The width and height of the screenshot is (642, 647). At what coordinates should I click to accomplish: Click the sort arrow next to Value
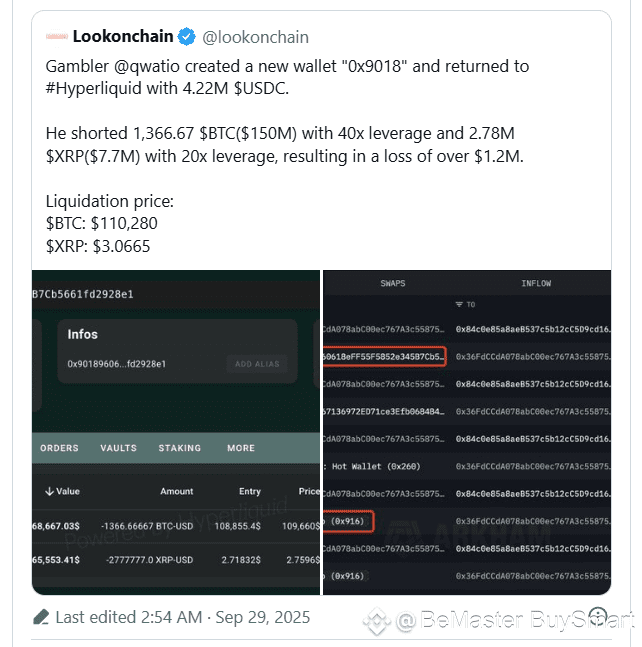[50, 491]
